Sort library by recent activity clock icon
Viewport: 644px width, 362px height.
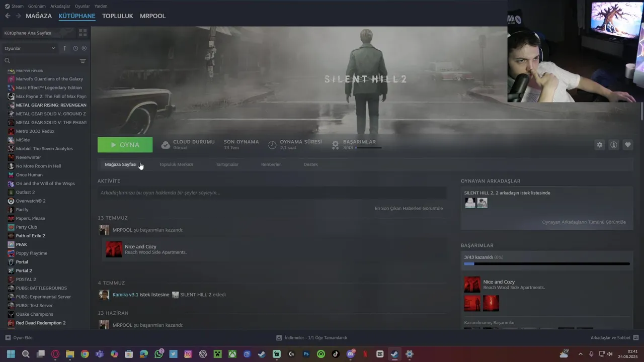pyautogui.click(x=75, y=48)
